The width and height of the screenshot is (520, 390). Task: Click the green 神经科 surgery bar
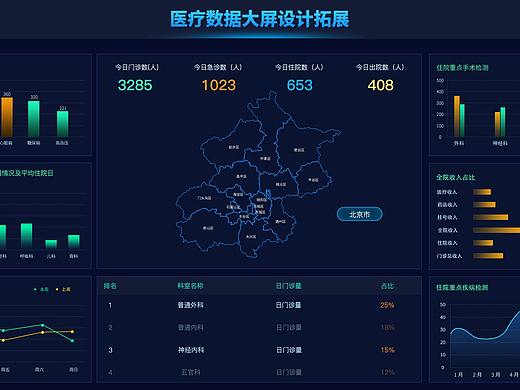[x=503, y=122]
